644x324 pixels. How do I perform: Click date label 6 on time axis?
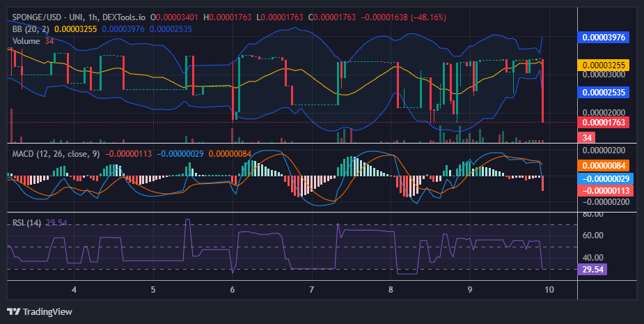click(x=233, y=289)
